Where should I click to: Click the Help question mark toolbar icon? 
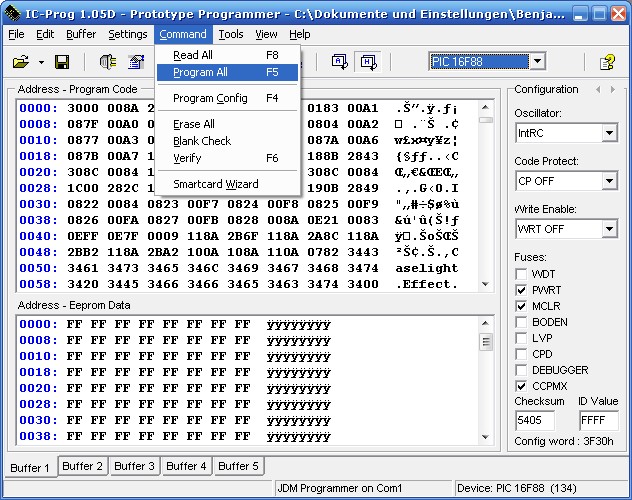[x=607, y=62]
